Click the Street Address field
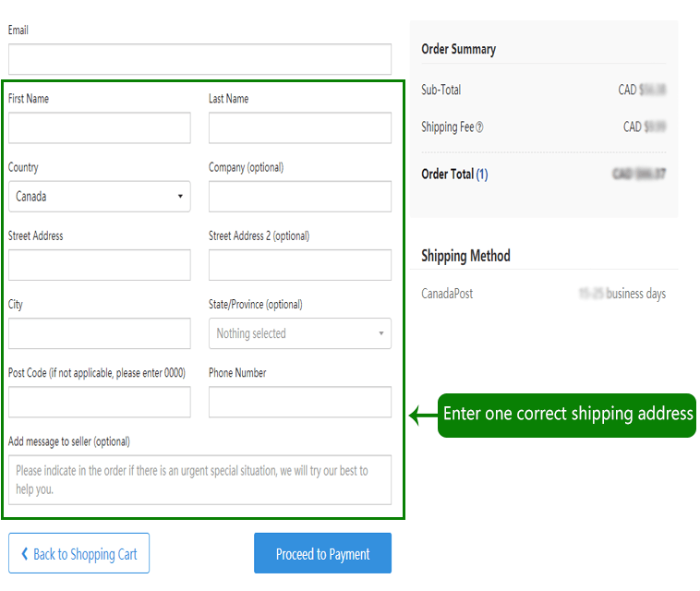Screen dimensions: 700x591 pyautogui.click(x=99, y=265)
